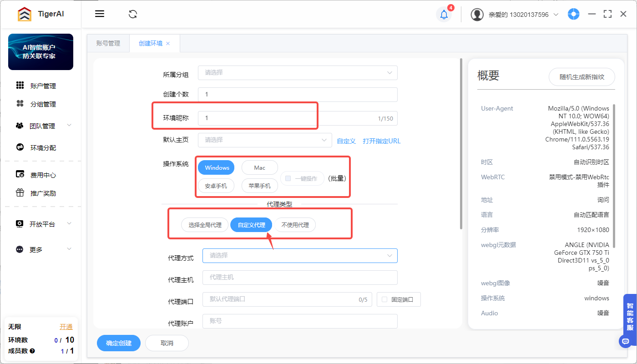The image size is (637, 364).
Task: Click the 概要 panel vertical scrollbar
Action: (614, 176)
